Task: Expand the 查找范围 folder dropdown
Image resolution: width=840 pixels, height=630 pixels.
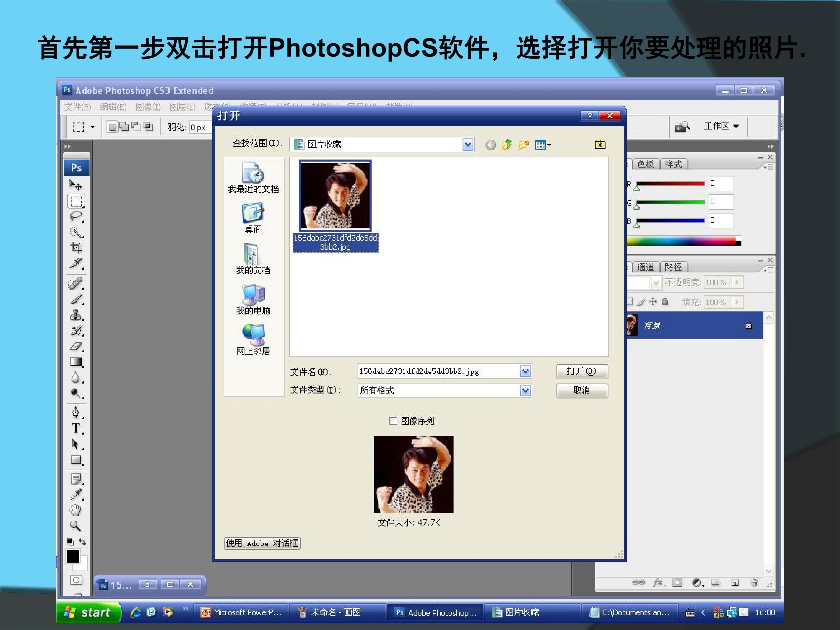Action: [468, 145]
